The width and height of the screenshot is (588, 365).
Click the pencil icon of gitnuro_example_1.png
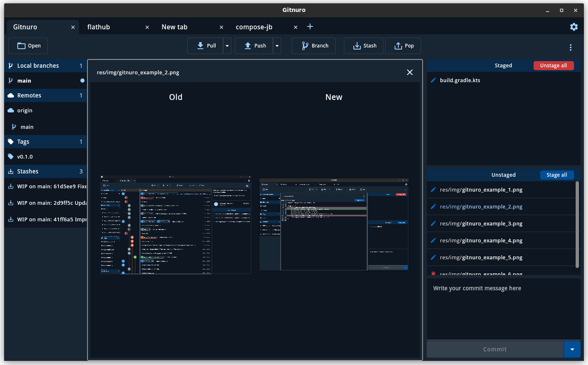point(433,190)
